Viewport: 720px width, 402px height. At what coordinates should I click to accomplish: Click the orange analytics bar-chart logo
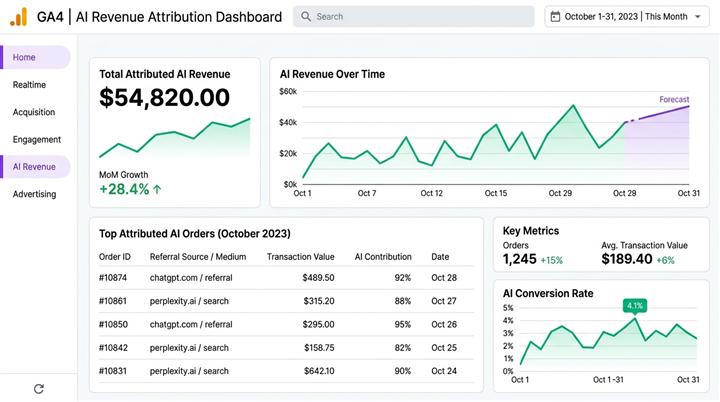[x=18, y=17]
